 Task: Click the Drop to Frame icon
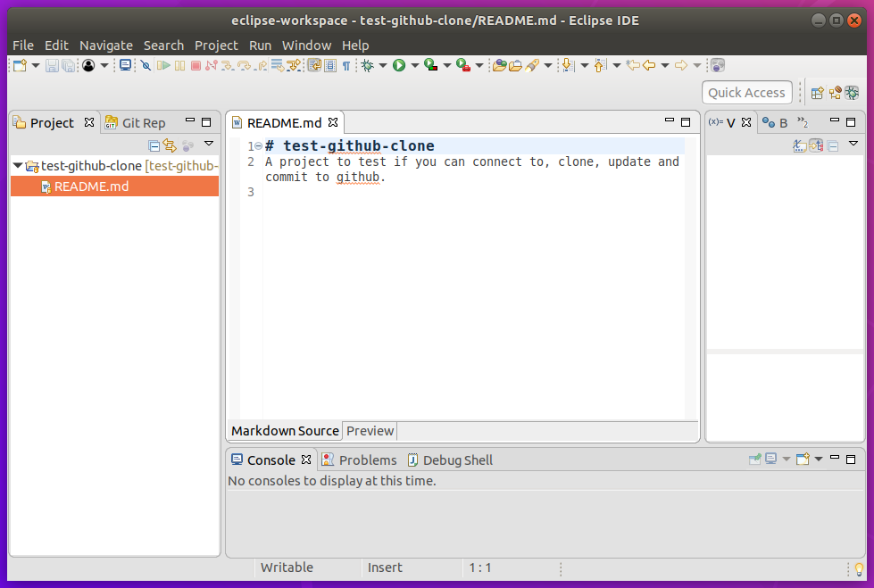(x=277, y=65)
